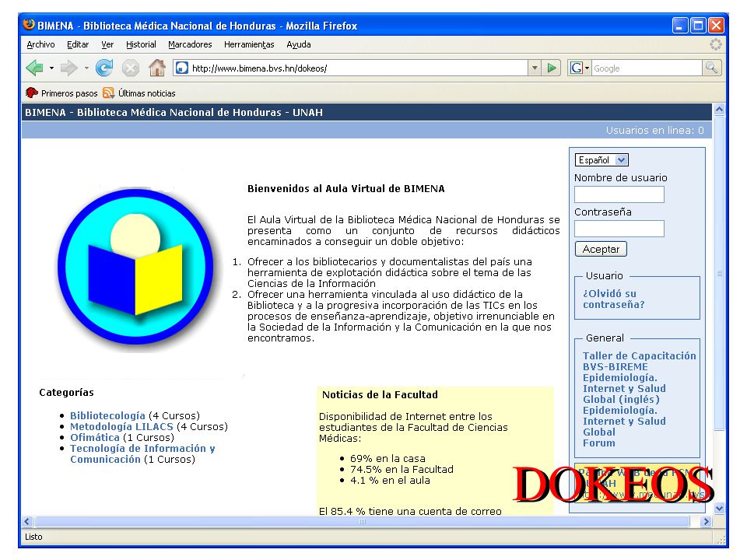Viewport: 747px width, 560px height.
Task: Open the Ayuda menu
Action: pyautogui.click(x=299, y=44)
